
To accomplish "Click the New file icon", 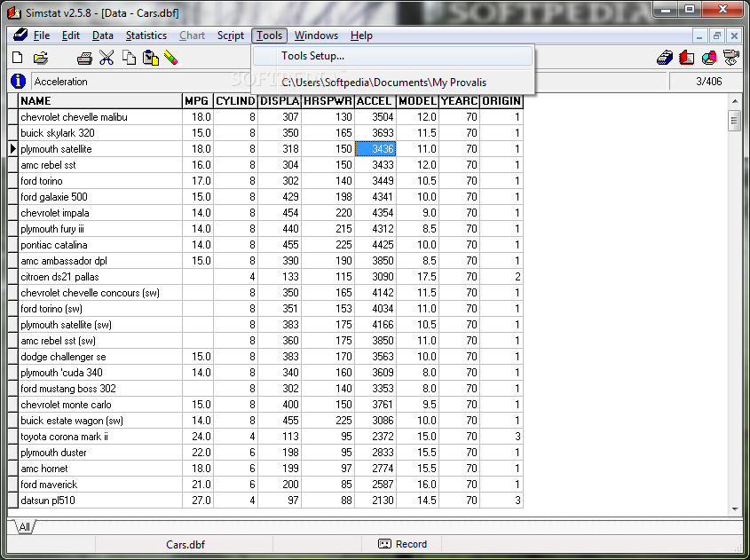I will 17,58.
